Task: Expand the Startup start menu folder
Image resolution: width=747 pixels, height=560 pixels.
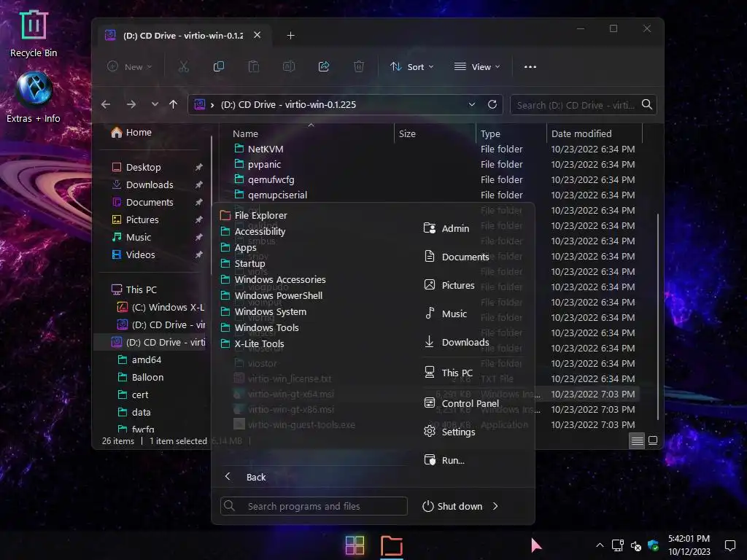Action: [x=243, y=263]
